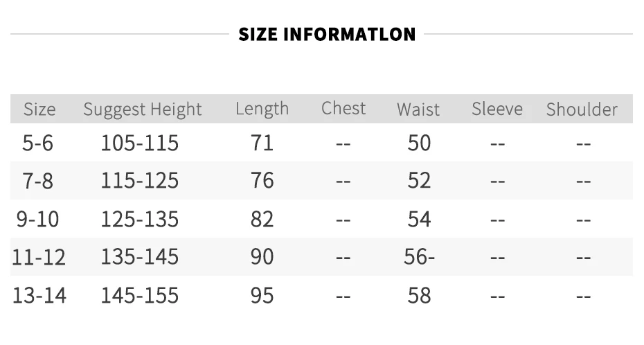
Task: Click the SIZE INFORMATLON heading
Action: click(327, 34)
